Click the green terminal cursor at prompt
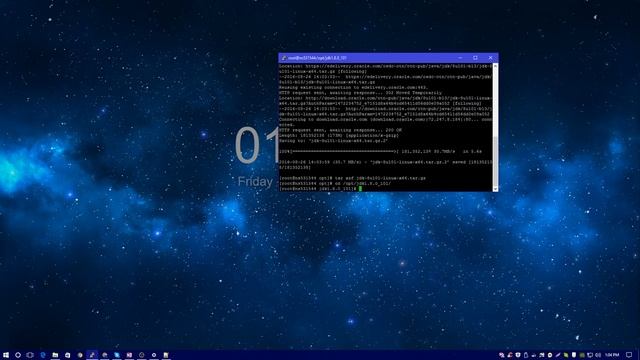This screenshot has width=640, height=360. pyautogui.click(x=360, y=189)
